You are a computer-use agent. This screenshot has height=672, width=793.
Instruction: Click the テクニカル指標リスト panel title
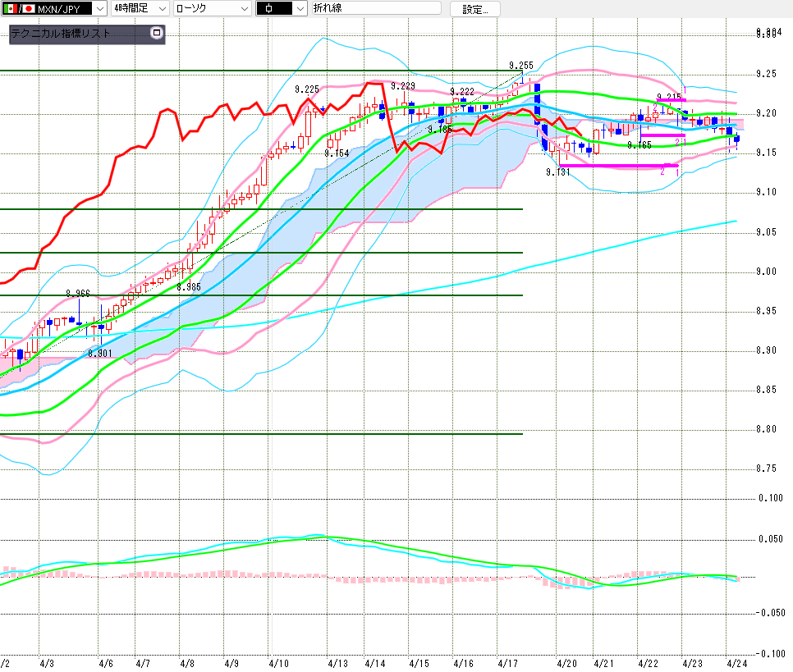pyautogui.click(x=60, y=34)
